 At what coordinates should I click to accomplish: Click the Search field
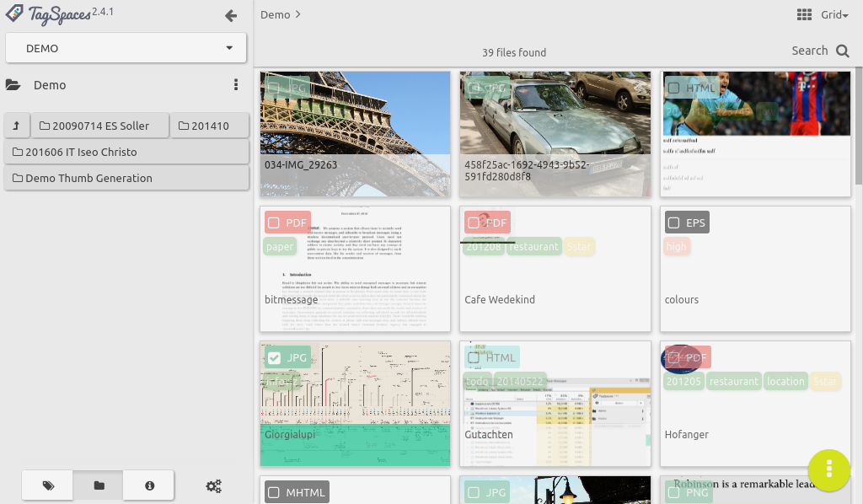(x=810, y=51)
